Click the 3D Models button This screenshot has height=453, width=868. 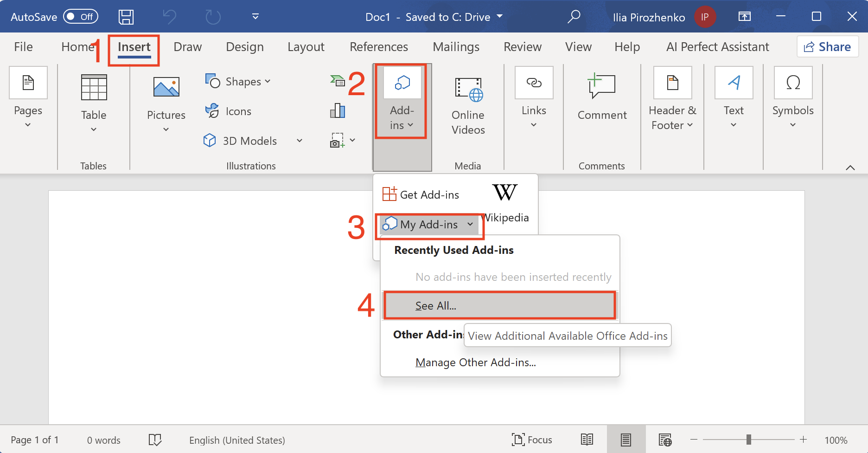coord(240,141)
